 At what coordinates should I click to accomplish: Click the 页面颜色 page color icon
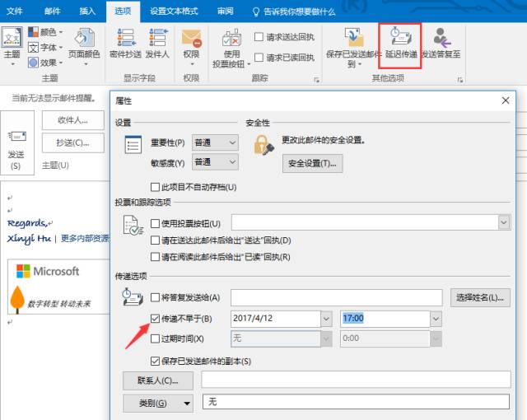pos(84,37)
